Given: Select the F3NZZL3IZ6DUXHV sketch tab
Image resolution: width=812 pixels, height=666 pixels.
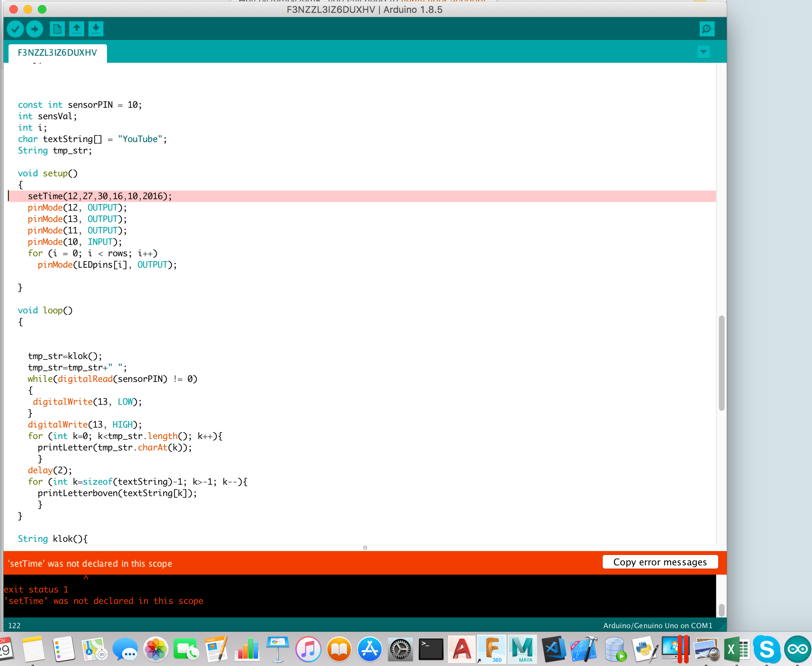Looking at the screenshot, I should [57, 52].
